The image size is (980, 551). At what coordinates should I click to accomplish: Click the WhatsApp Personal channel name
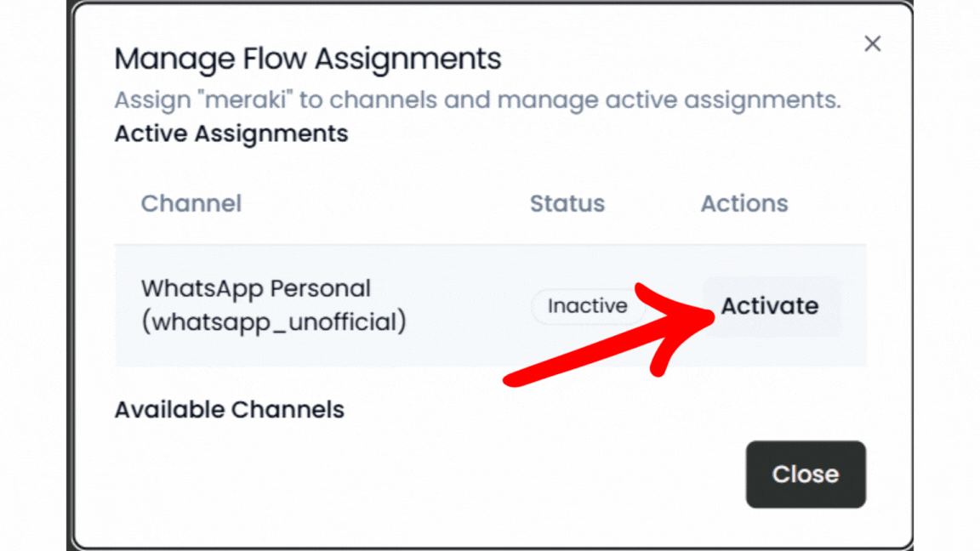coord(256,288)
